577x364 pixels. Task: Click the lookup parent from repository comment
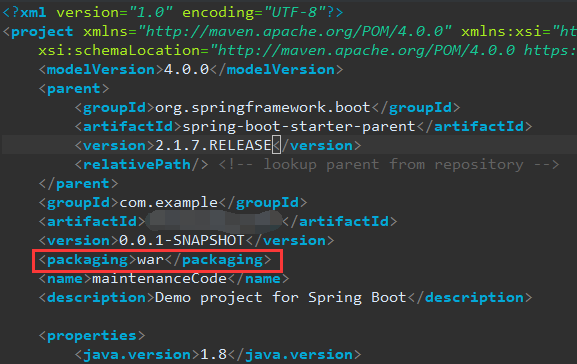pyautogui.click(x=389, y=165)
